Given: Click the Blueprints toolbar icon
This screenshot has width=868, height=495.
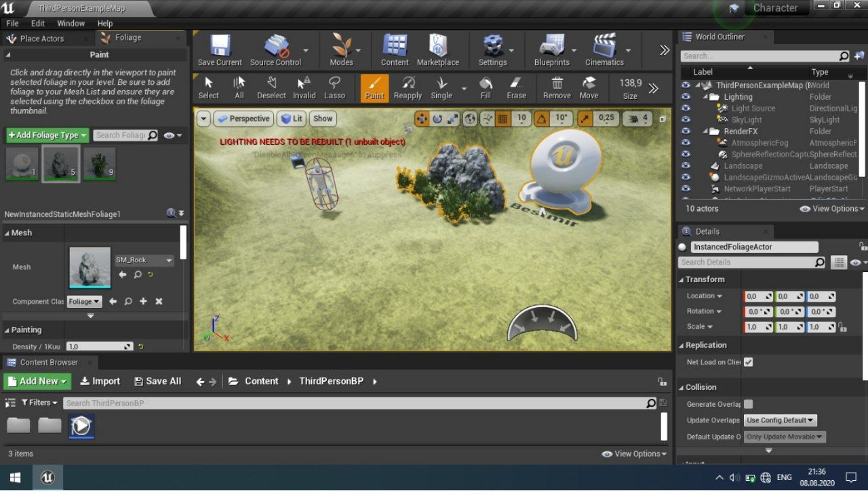Looking at the screenshot, I should (552, 50).
